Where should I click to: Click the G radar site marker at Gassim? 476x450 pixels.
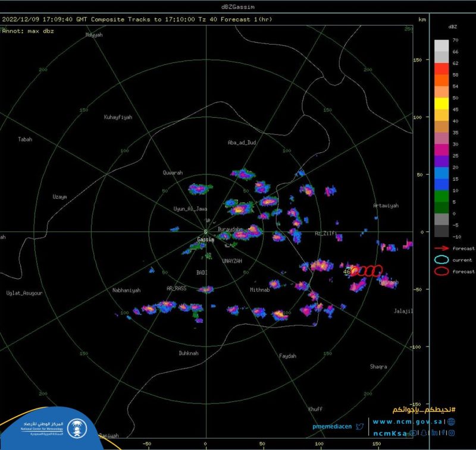pyautogui.click(x=205, y=232)
